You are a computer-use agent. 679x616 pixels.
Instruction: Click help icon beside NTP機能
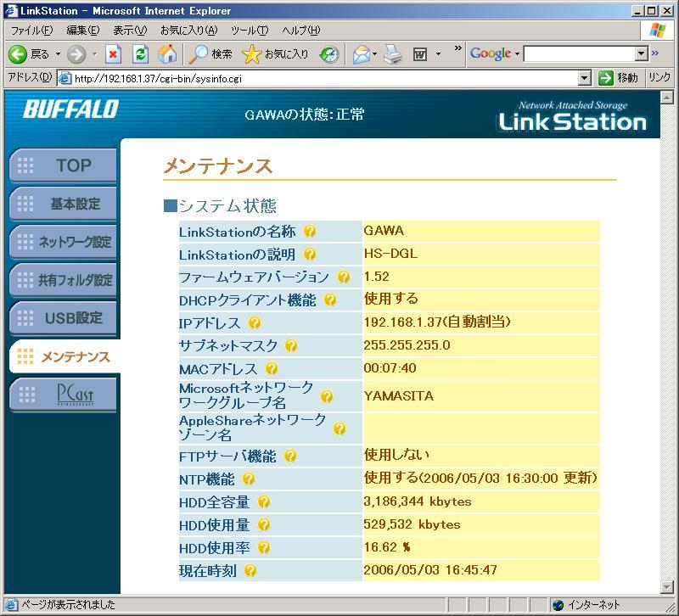249,479
